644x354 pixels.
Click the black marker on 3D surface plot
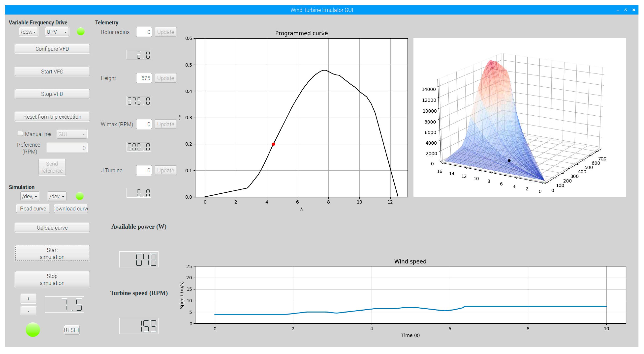509,160
